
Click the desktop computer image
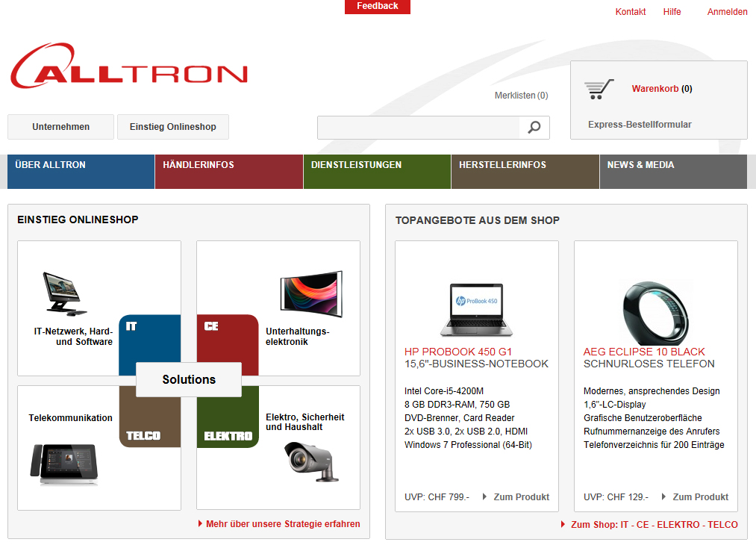(x=64, y=293)
